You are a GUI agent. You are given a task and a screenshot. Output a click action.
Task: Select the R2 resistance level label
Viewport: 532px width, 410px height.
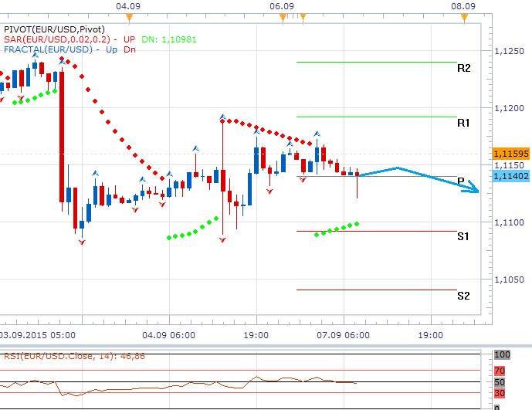pyautogui.click(x=463, y=68)
